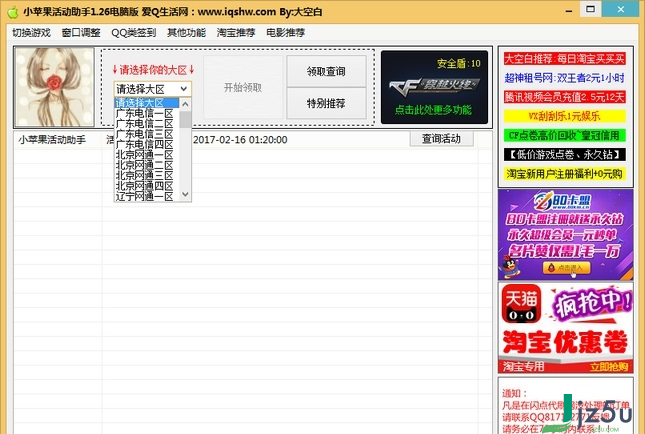Click the 查询活动 button

(x=441, y=139)
